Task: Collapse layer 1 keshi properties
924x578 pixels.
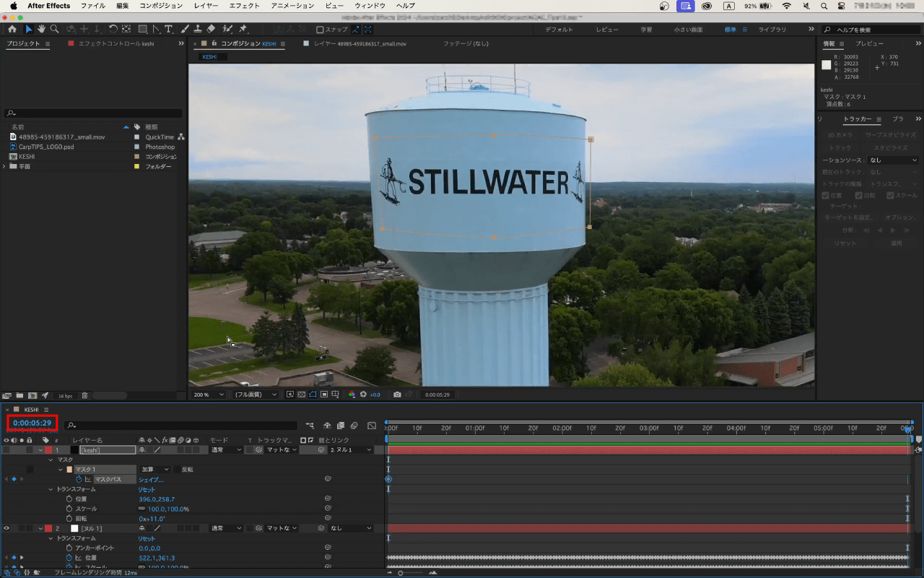Action: tap(41, 449)
